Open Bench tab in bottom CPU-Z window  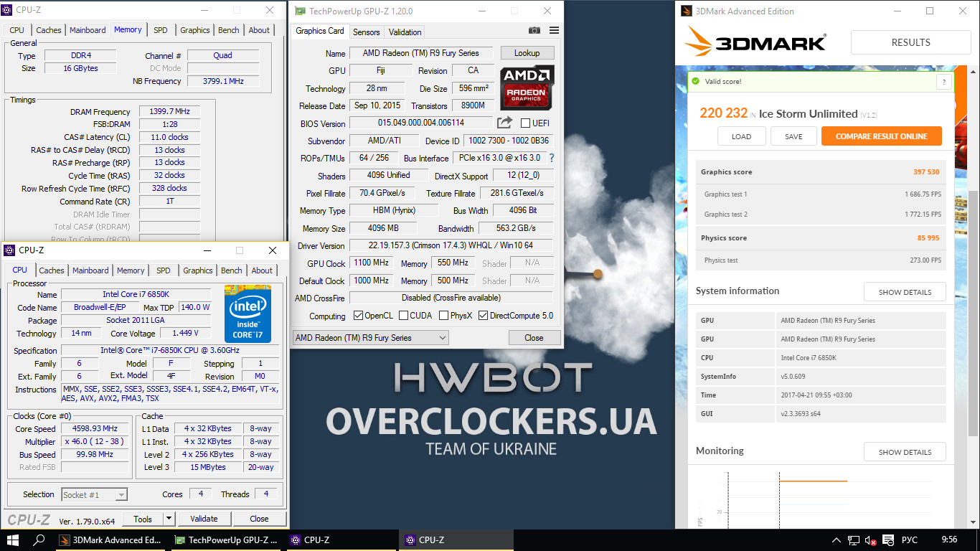[x=232, y=270]
